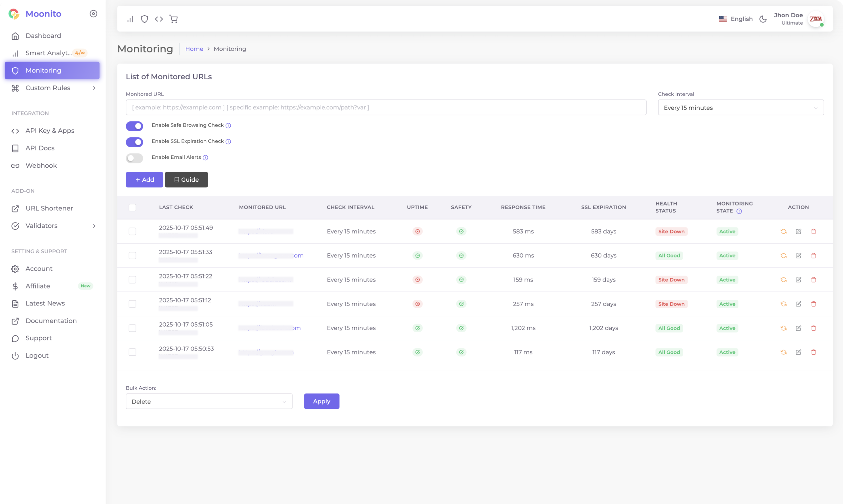
Task: Enable the Email Alerts toggle
Action: pyautogui.click(x=134, y=158)
